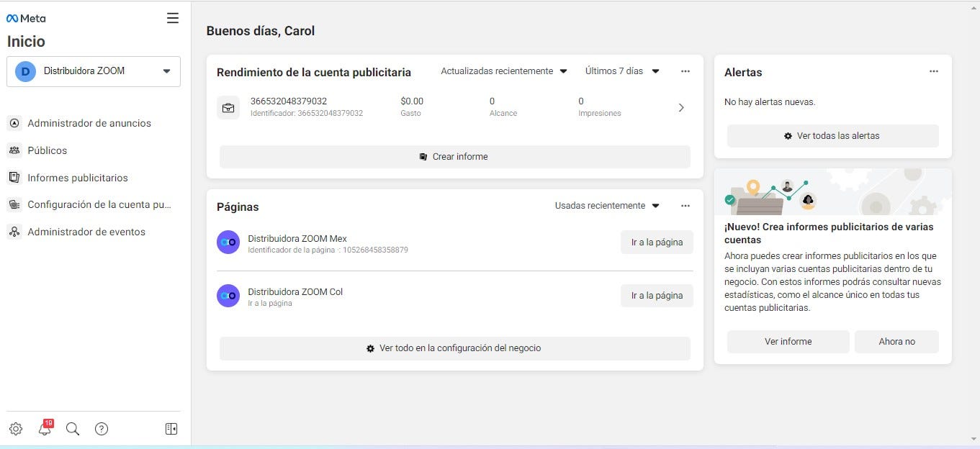Click the Impresiones metric value
980x449 pixels.
click(581, 101)
